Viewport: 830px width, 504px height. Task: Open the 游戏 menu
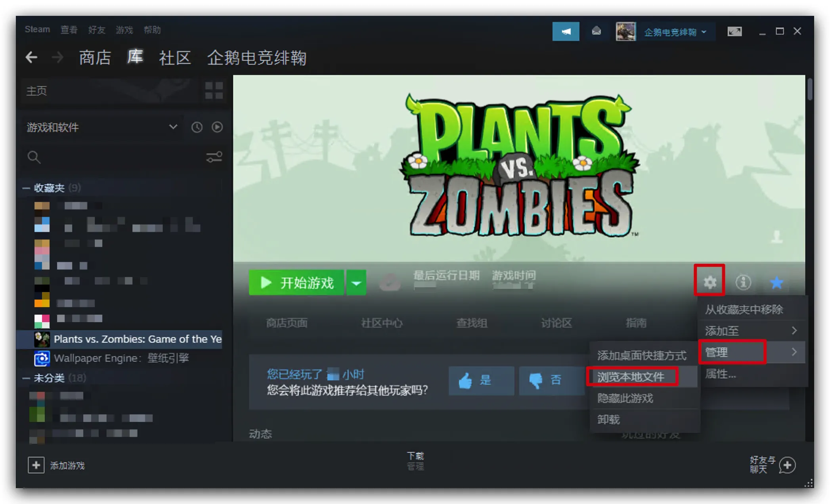pyautogui.click(x=124, y=30)
